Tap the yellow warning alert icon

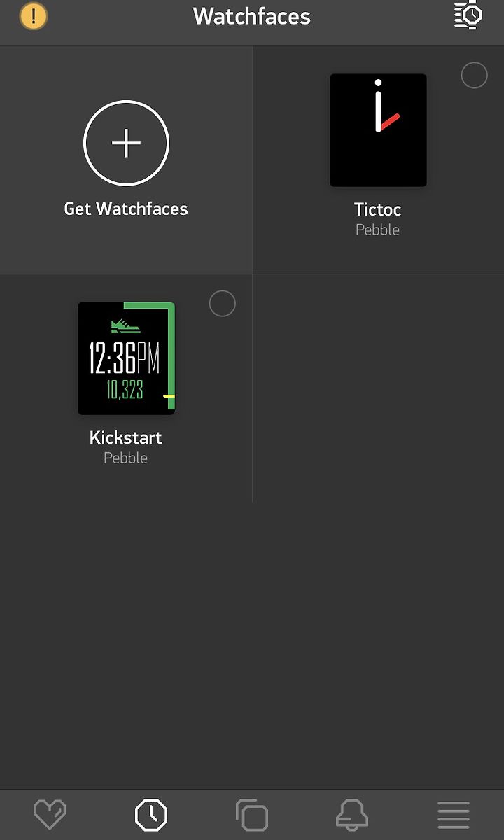coord(33,16)
